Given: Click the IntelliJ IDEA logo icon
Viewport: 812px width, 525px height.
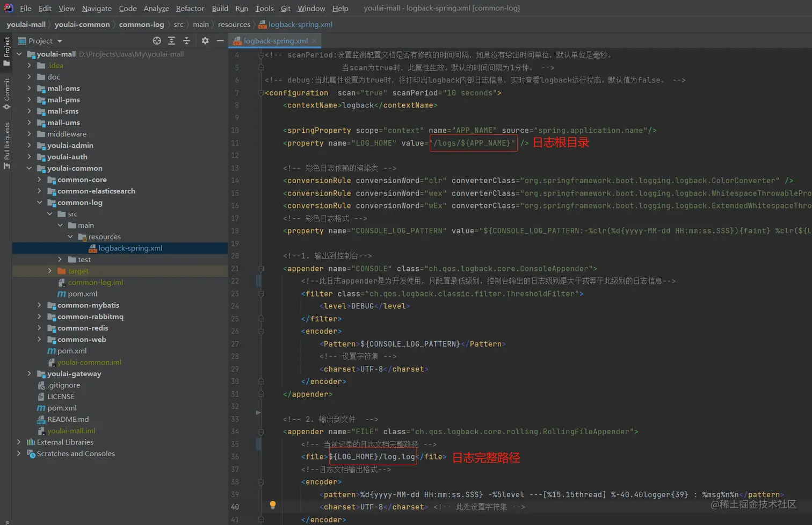Looking at the screenshot, I should coord(8,8).
